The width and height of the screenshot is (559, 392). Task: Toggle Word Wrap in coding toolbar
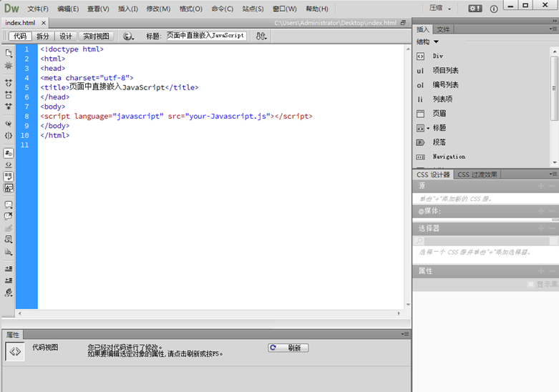click(9, 177)
